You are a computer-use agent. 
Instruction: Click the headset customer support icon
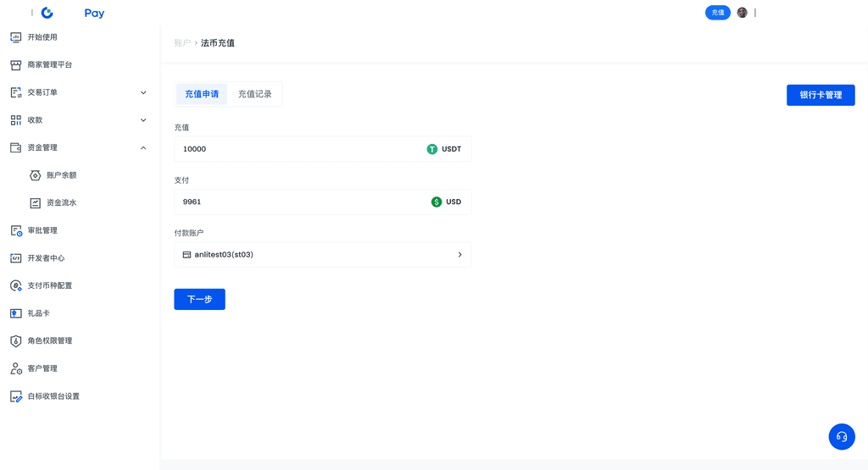pyautogui.click(x=842, y=436)
